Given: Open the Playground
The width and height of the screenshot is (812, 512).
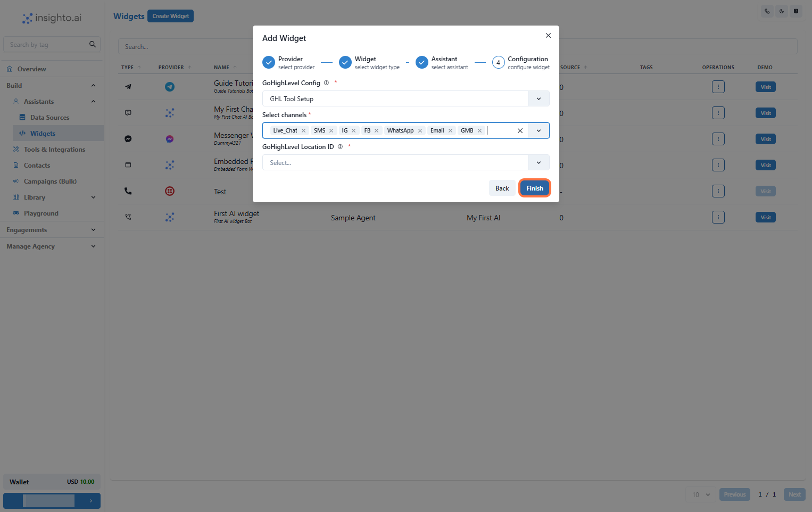Looking at the screenshot, I should coord(41,213).
